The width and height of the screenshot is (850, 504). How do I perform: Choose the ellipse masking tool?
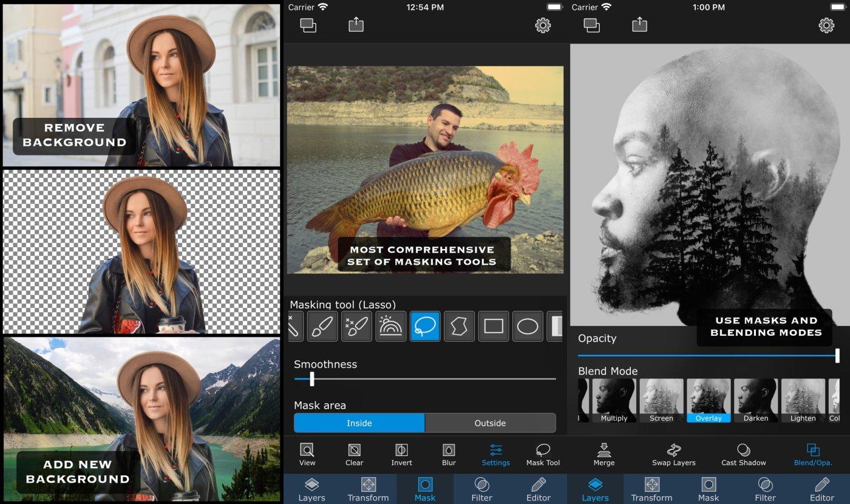pos(528,327)
